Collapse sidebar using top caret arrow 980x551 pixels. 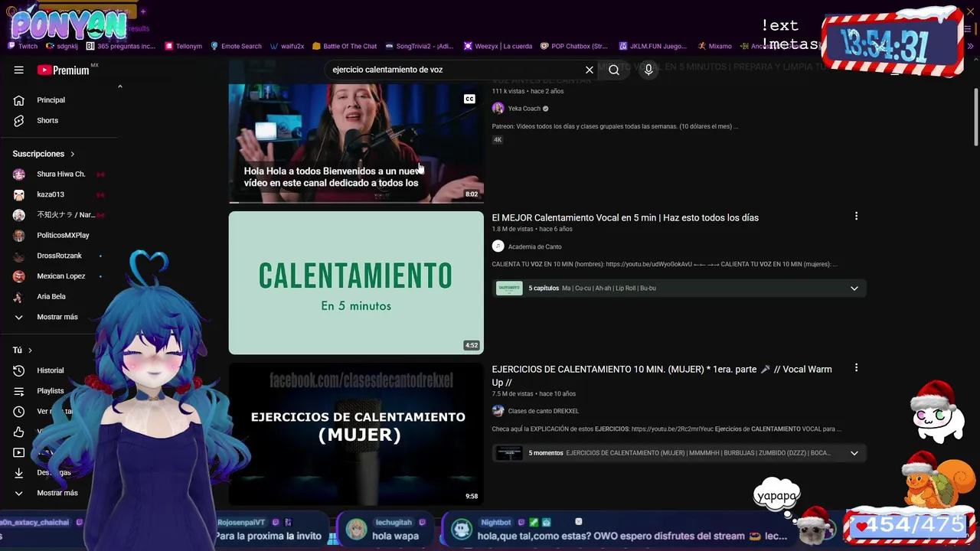click(x=119, y=86)
